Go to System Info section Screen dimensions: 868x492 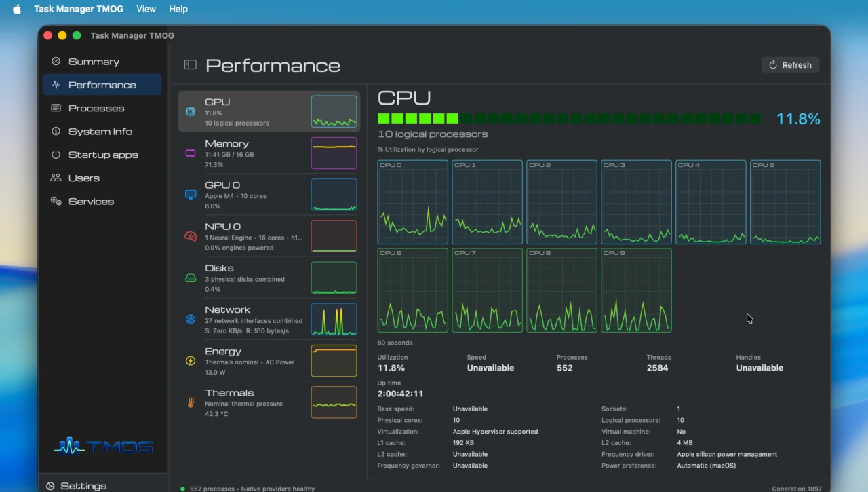[x=102, y=131]
